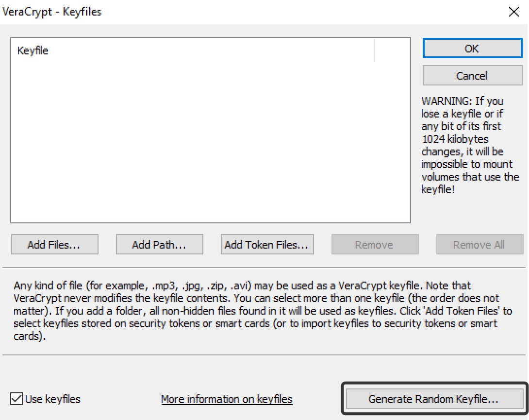Click the greyed-out Remove All button

point(479,245)
